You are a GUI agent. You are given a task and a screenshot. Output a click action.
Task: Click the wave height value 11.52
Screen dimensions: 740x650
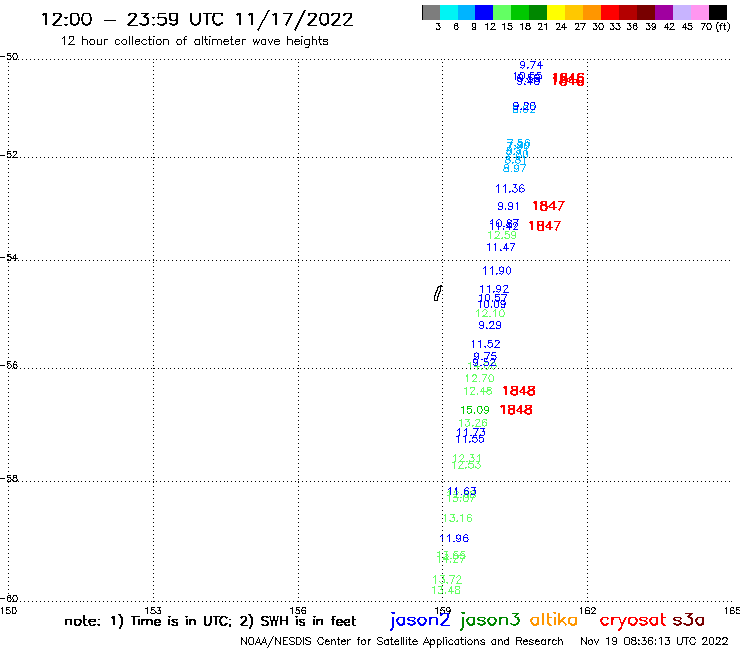[x=485, y=344]
